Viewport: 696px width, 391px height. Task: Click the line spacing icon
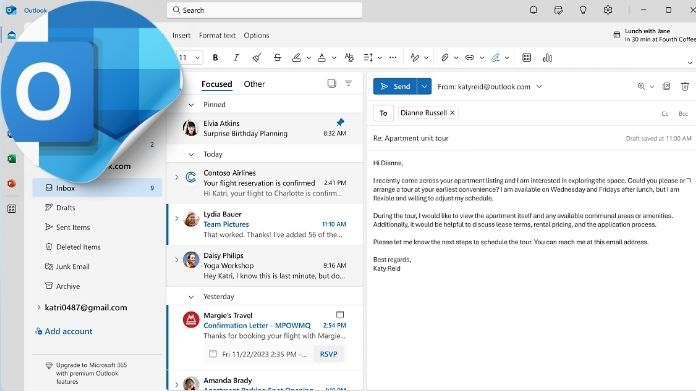pos(368,58)
